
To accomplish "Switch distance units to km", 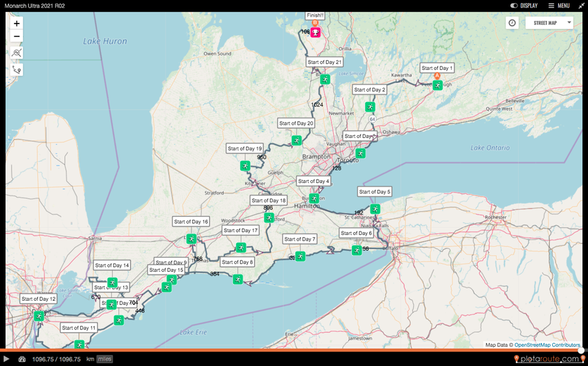I will pyautogui.click(x=90, y=359).
